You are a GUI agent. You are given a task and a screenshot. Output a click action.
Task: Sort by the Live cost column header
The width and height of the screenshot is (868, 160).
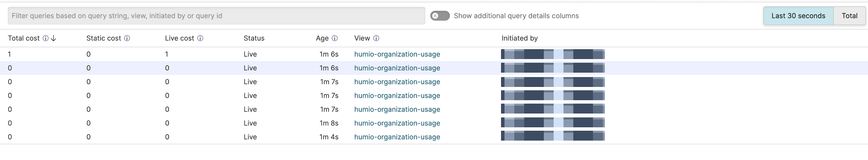pyautogui.click(x=179, y=38)
